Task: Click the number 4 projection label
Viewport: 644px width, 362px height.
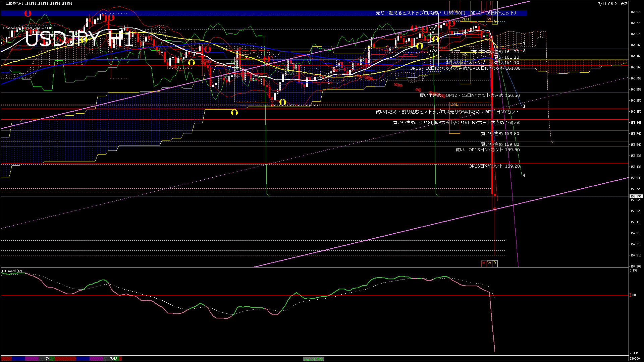Action: click(x=524, y=176)
